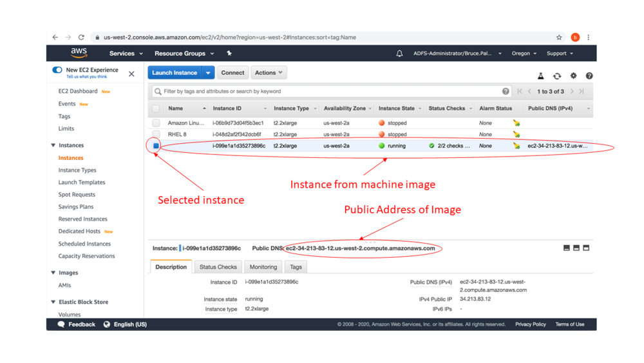
Task: Open Launch Templates in the sidebar
Action: click(82, 182)
